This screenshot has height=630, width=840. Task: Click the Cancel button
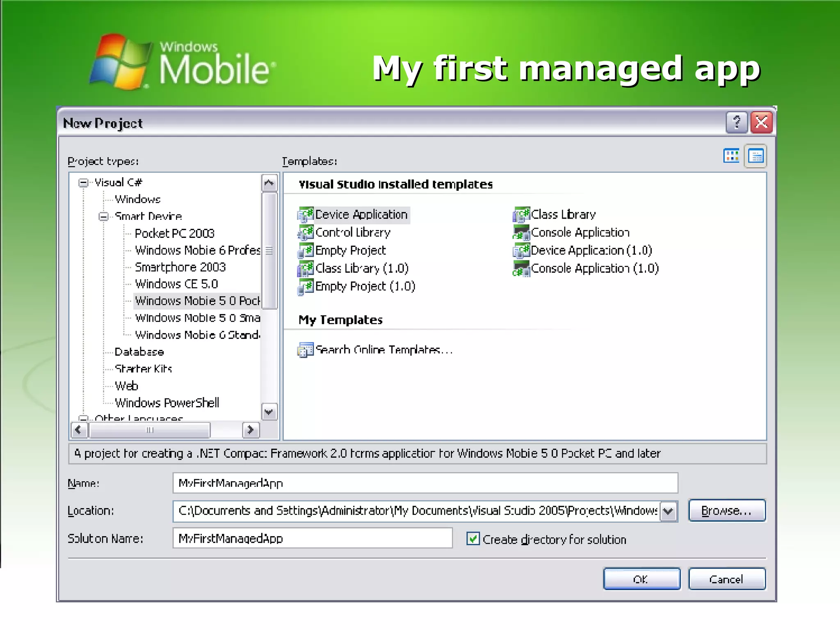click(727, 579)
